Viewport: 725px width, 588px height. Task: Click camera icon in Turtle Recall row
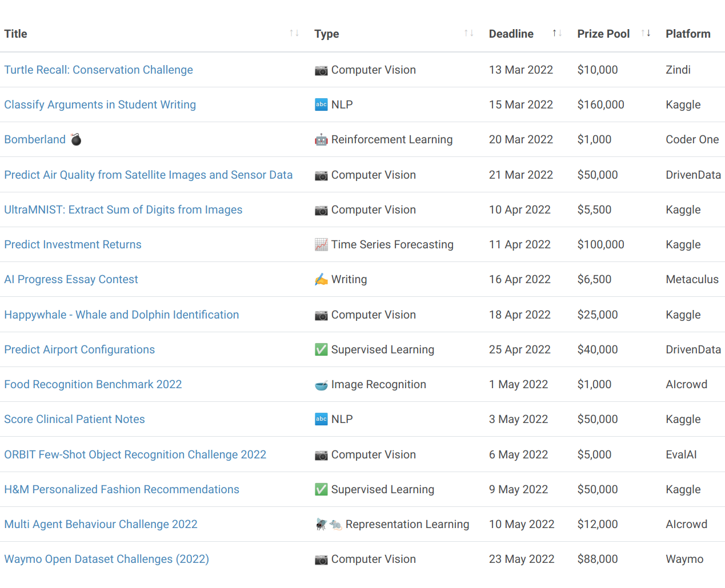point(321,70)
